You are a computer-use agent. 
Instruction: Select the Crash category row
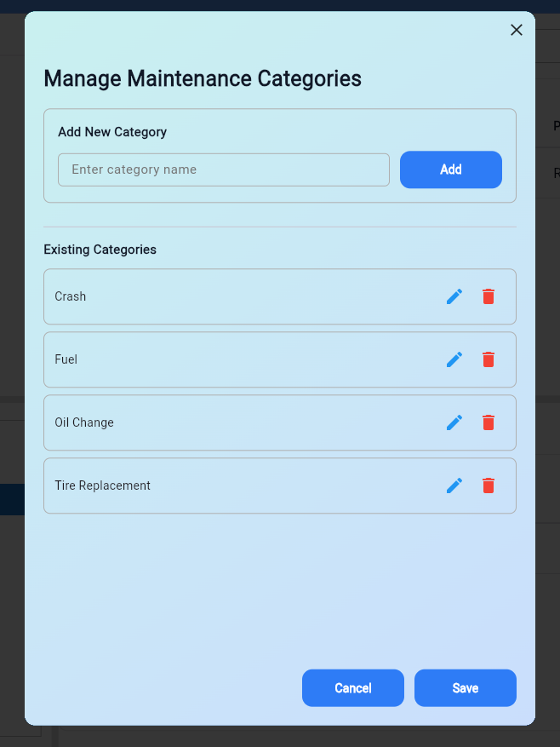coord(238,296)
